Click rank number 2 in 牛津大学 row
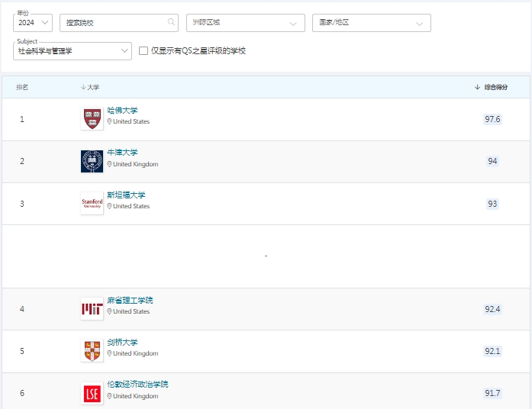The height and width of the screenshot is (409, 532). pyautogui.click(x=22, y=161)
